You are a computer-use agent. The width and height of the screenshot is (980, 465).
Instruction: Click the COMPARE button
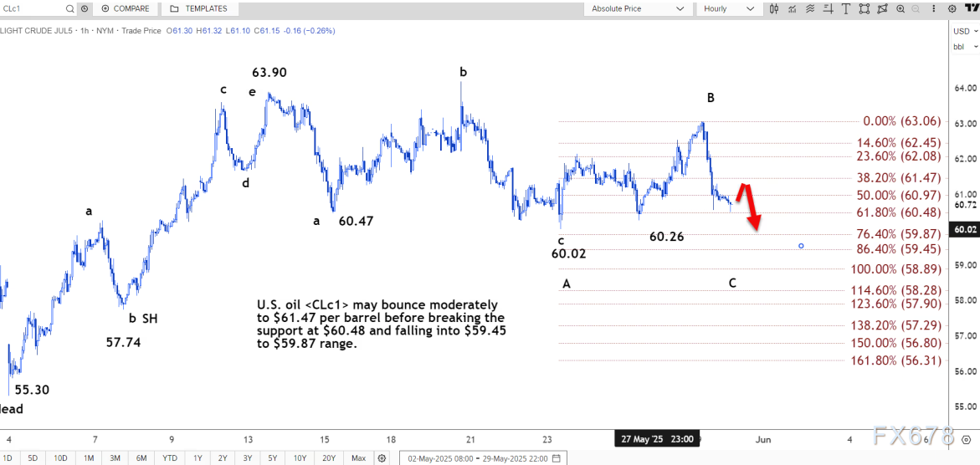pyautogui.click(x=126, y=8)
